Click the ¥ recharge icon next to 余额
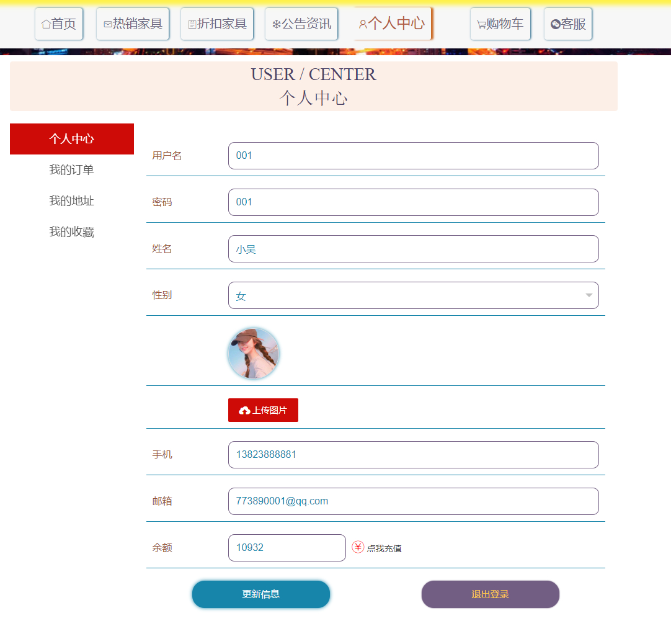The height and width of the screenshot is (644, 671). pyautogui.click(x=358, y=547)
